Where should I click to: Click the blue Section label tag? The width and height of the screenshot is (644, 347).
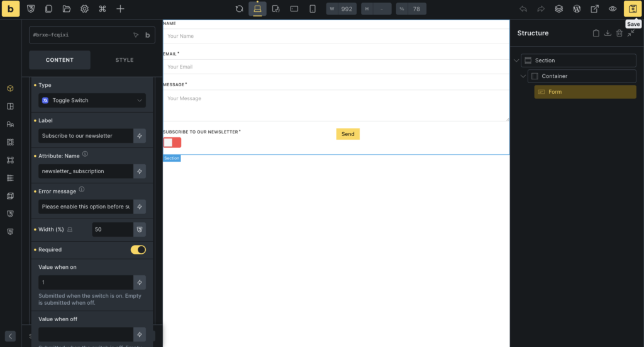click(172, 158)
